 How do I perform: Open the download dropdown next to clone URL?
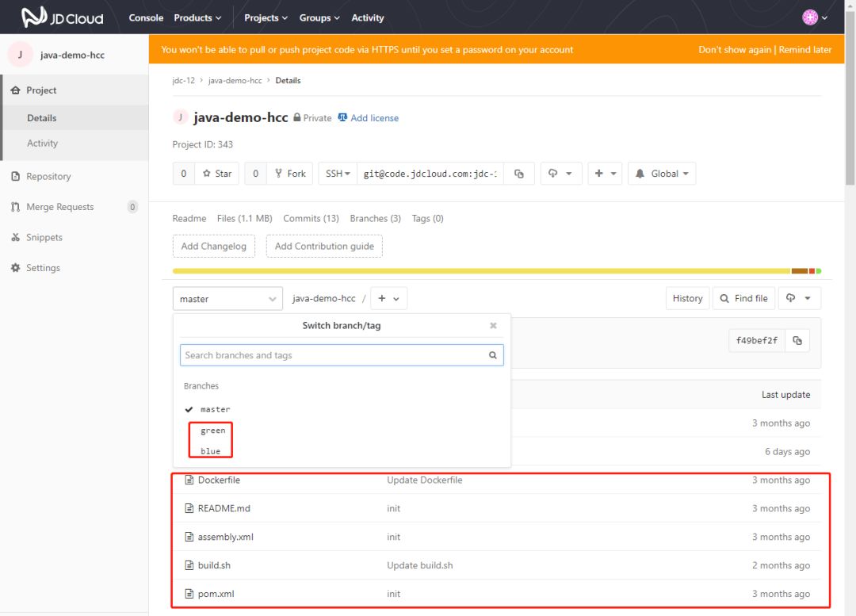[x=560, y=174]
